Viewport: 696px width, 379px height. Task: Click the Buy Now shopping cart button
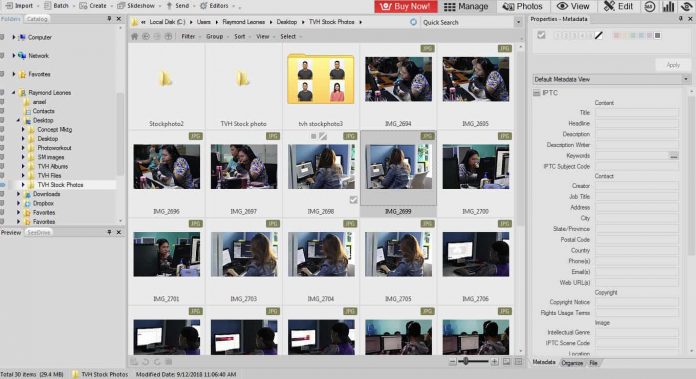point(406,6)
